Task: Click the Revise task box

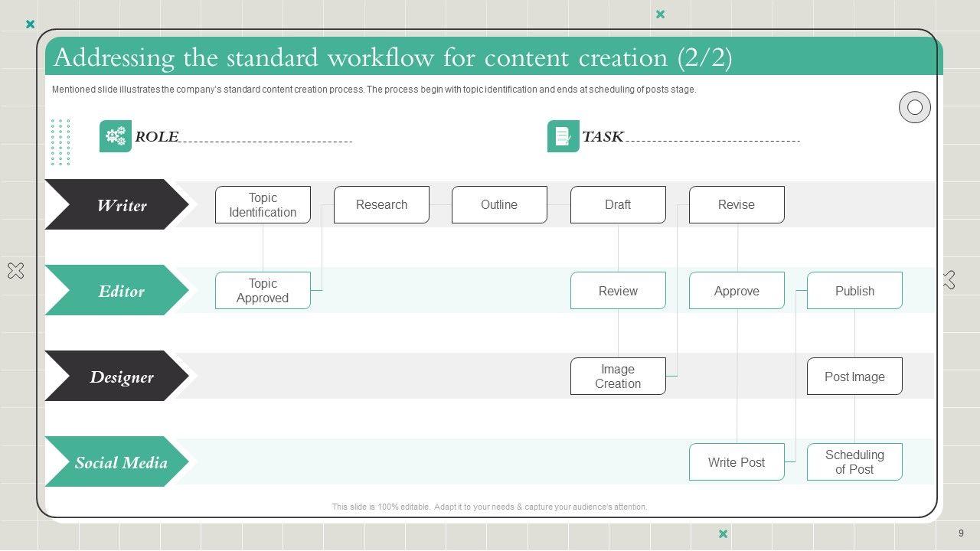Action: tap(737, 205)
